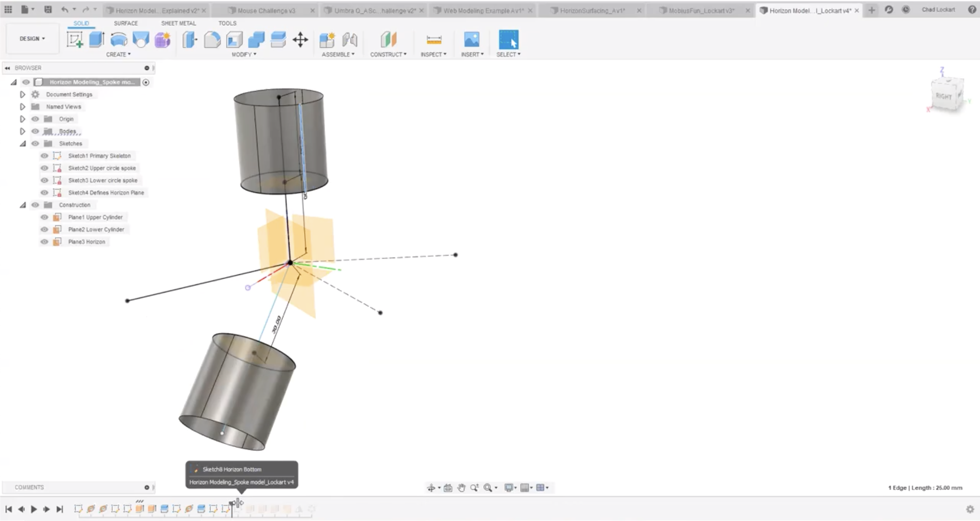The width and height of the screenshot is (980, 521).
Task: Collapse the Sketches folder
Action: point(22,144)
